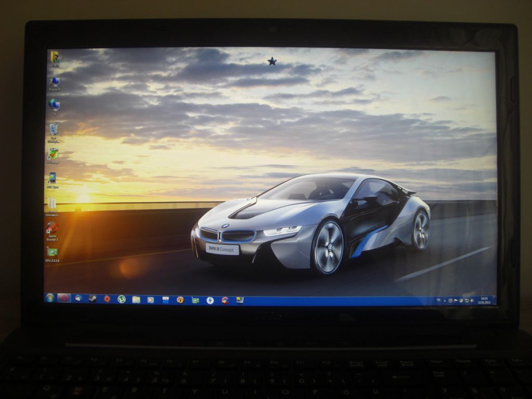Open the orange info-circle taskbar icon
532x399 pixels.
coord(180,300)
